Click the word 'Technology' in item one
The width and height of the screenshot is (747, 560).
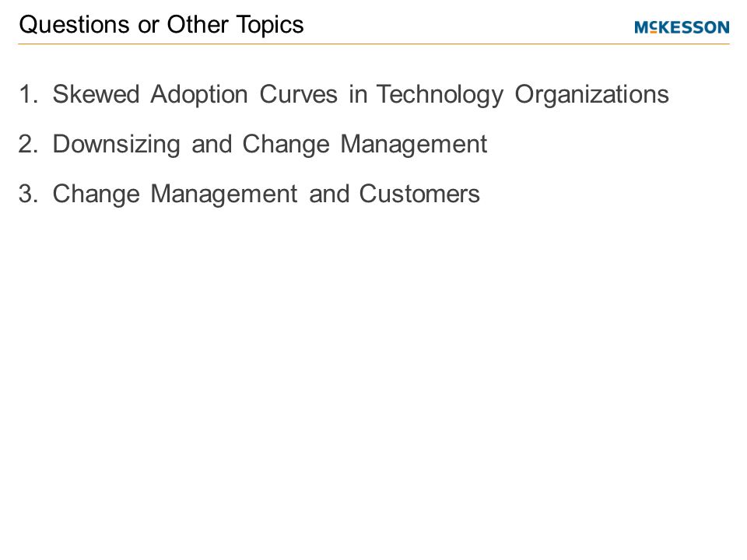coord(439,95)
